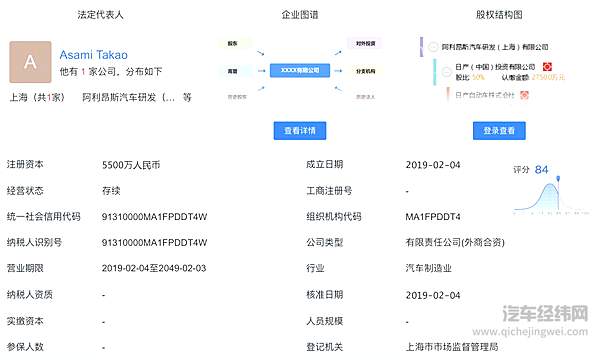Click the 组织机构代码 value MA1FPDDT4
This screenshot has height=360, width=600.
point(433,217)
